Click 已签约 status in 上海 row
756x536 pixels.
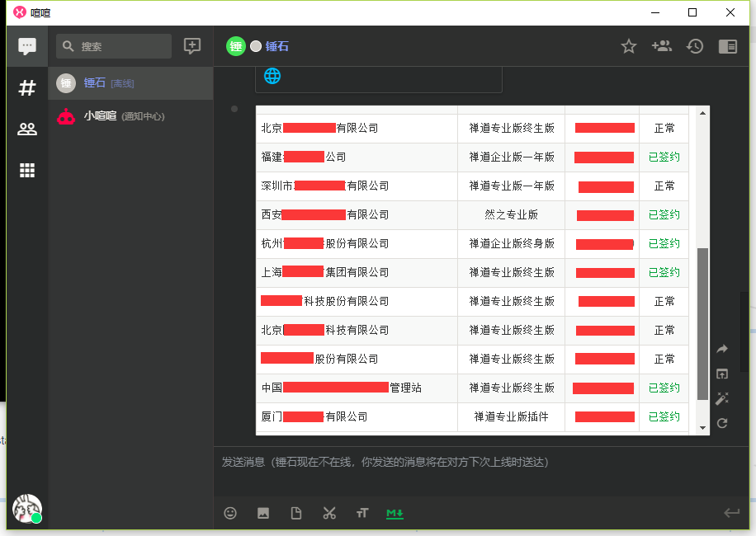(x=664, y=273)
